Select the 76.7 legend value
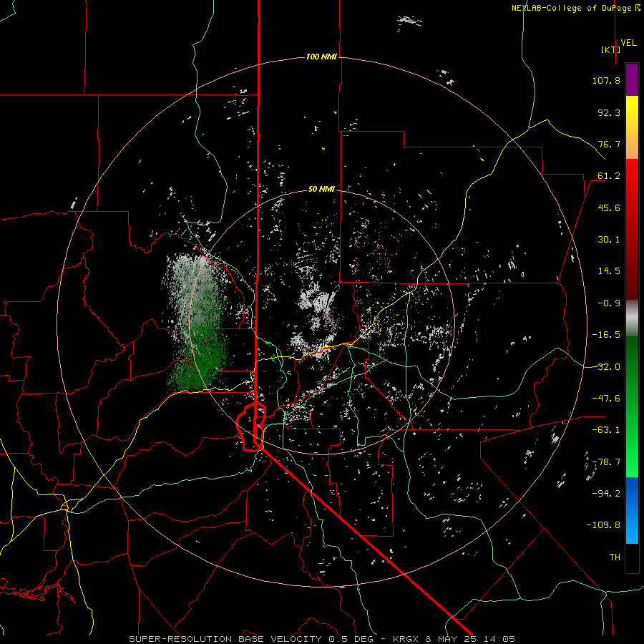This screenshot has height=644, width=644. coord(609,144)
